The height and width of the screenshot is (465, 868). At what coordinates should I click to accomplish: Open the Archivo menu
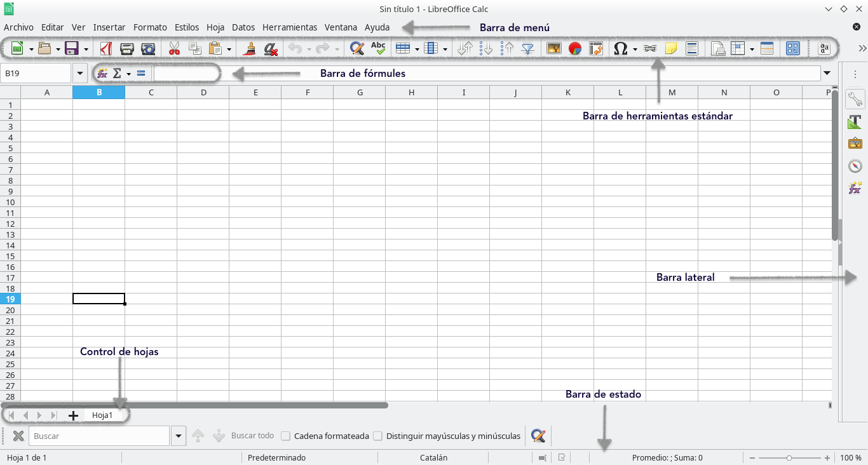point(18,27)
